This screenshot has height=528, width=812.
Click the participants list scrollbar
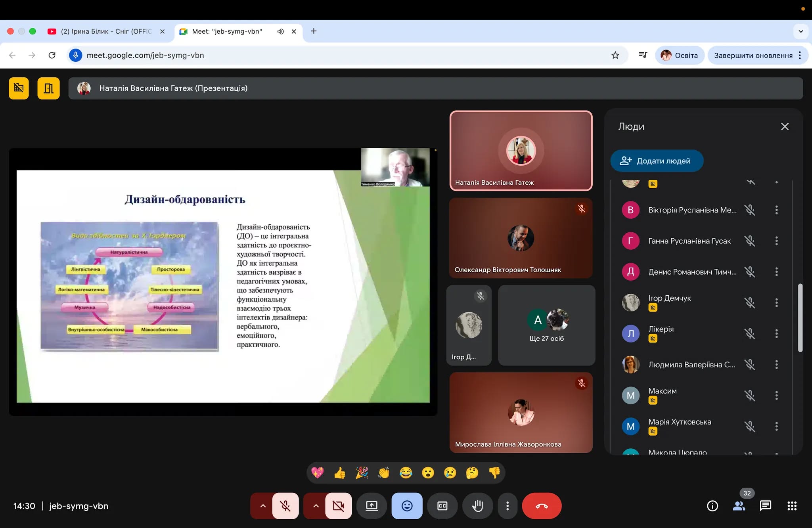[800, 317]
